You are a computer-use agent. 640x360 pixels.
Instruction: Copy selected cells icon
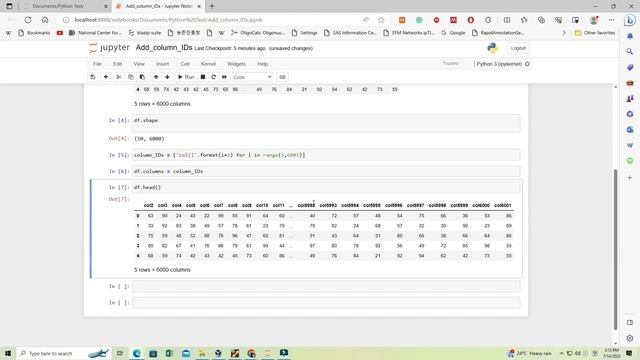[x=131, y=77]
